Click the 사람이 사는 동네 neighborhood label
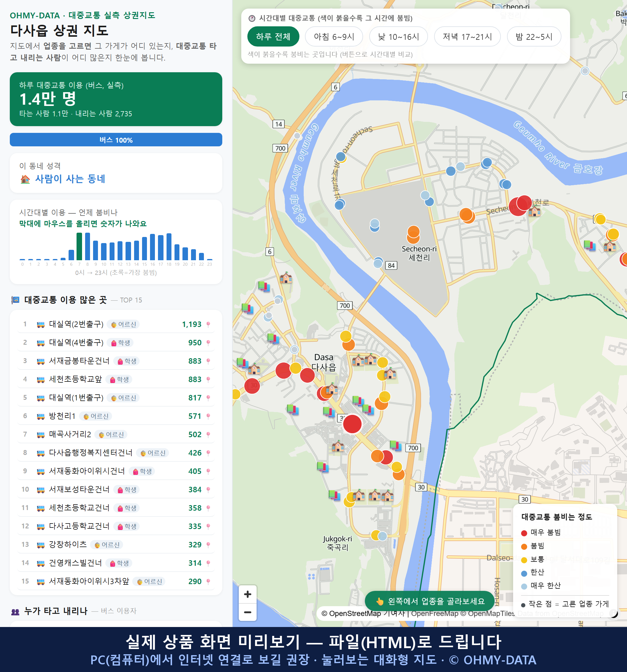This screenshot has width=627, height=672. click(x=70, y=179)
